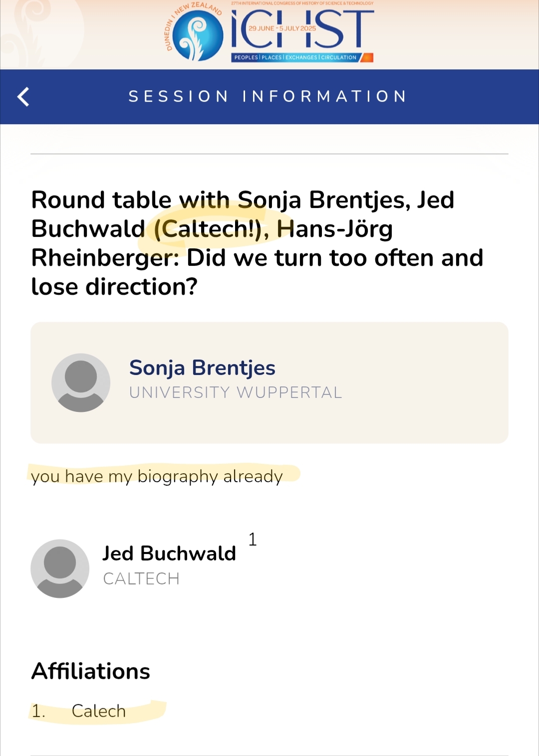
Task: Open Sonja Brentjes name link
Action: click(x=202, y=368)
